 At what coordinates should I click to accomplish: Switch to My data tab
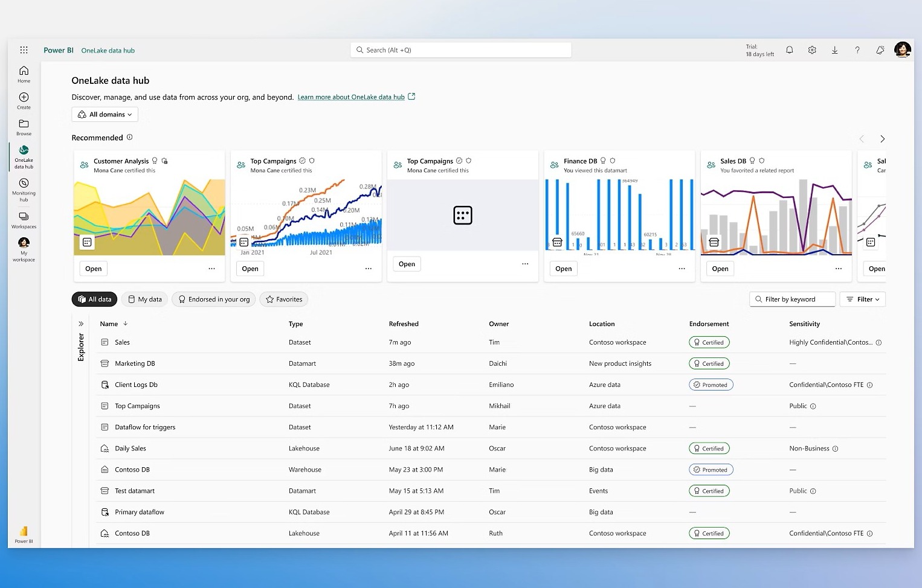click(x=145, y=299)
